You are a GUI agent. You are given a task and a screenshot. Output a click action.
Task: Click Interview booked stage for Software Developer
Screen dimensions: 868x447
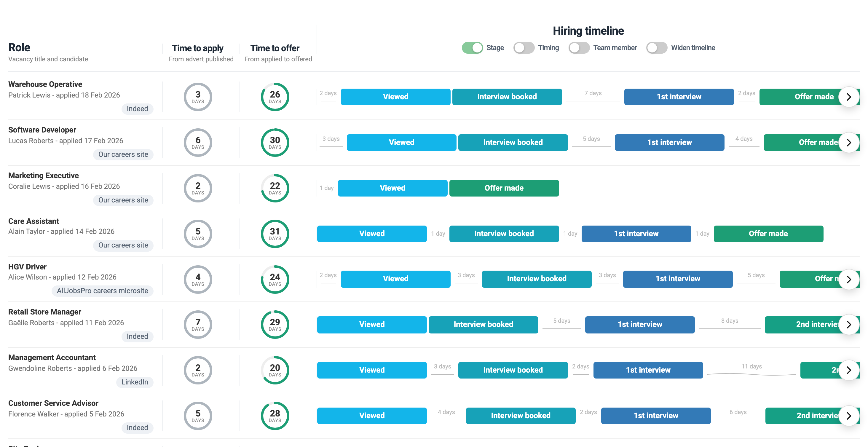513,143
